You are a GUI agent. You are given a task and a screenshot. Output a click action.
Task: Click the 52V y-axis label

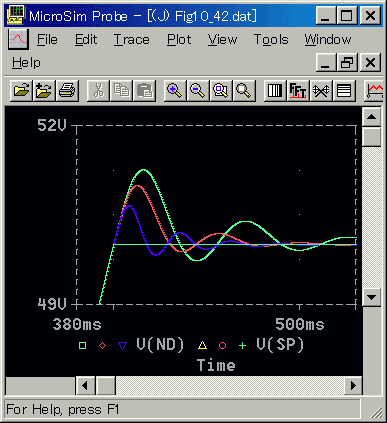click(52, 125)
